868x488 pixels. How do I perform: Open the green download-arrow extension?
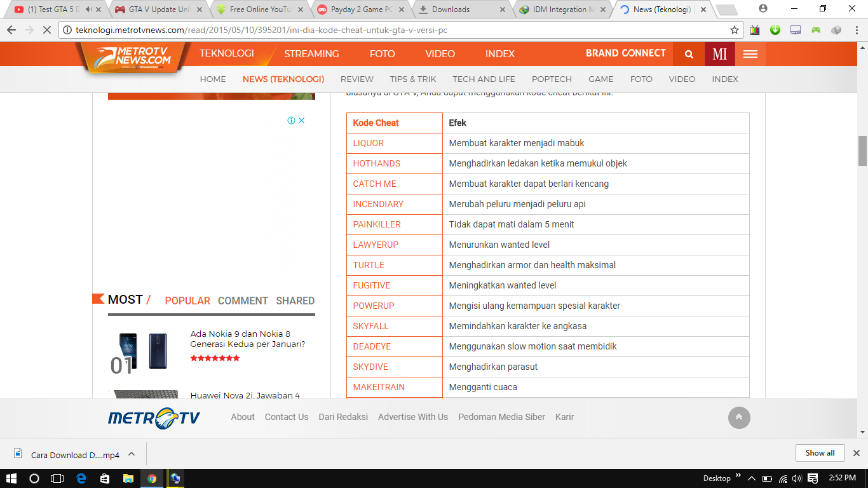click(775, 30)
